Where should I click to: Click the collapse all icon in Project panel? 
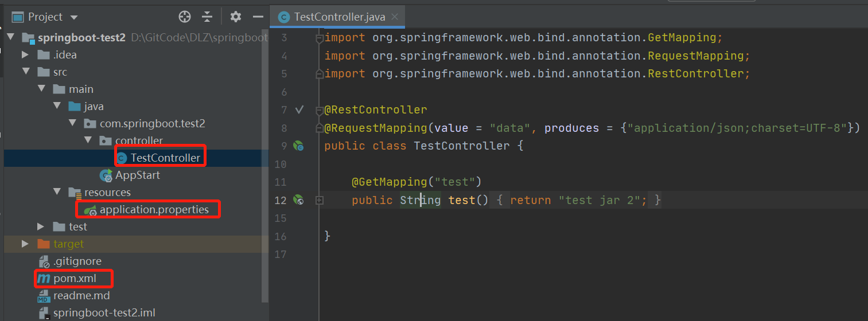[207, 17]
